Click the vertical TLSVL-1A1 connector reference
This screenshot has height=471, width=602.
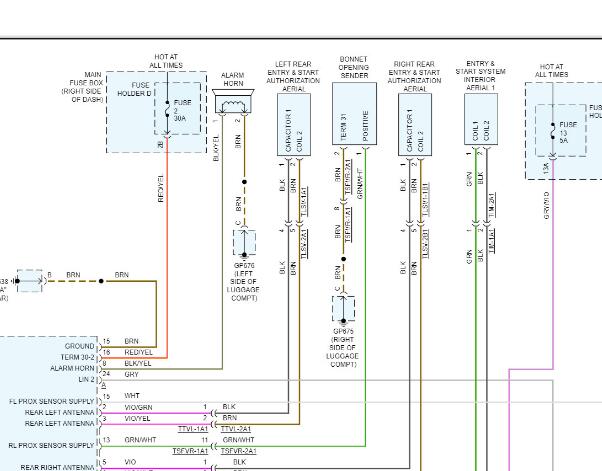tap(304, 202)
